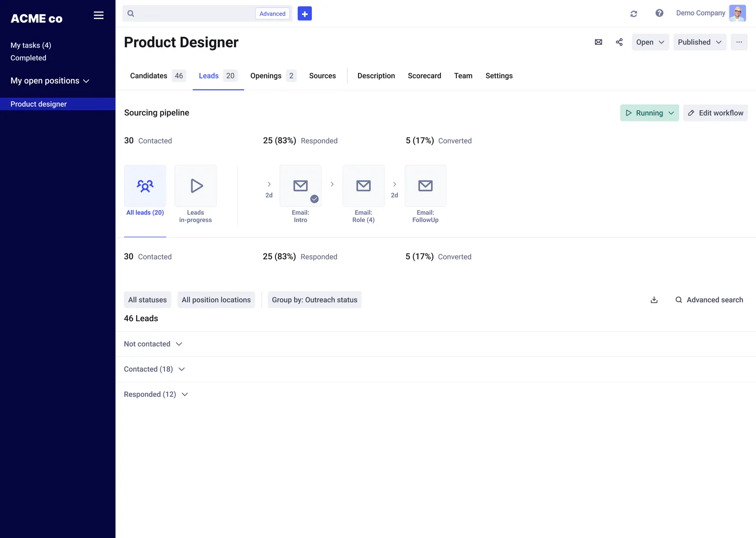This screenshot has width=756, height=538.
Task: Expand the Contacted (18) group
Action: coord(155,369)
